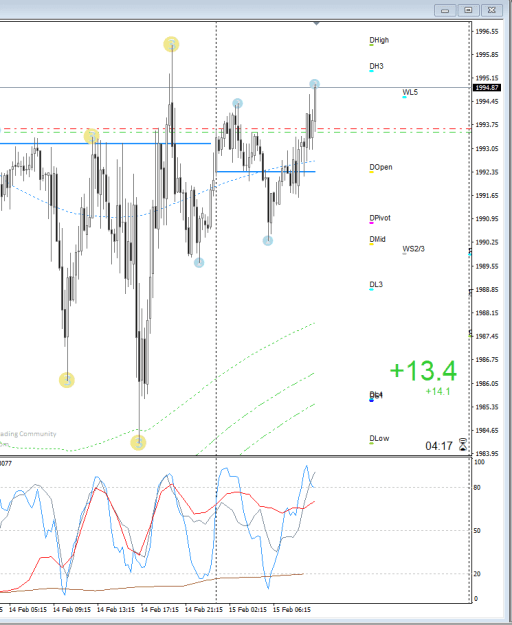
Task: Click the DOpen level label
Action: 381,167
